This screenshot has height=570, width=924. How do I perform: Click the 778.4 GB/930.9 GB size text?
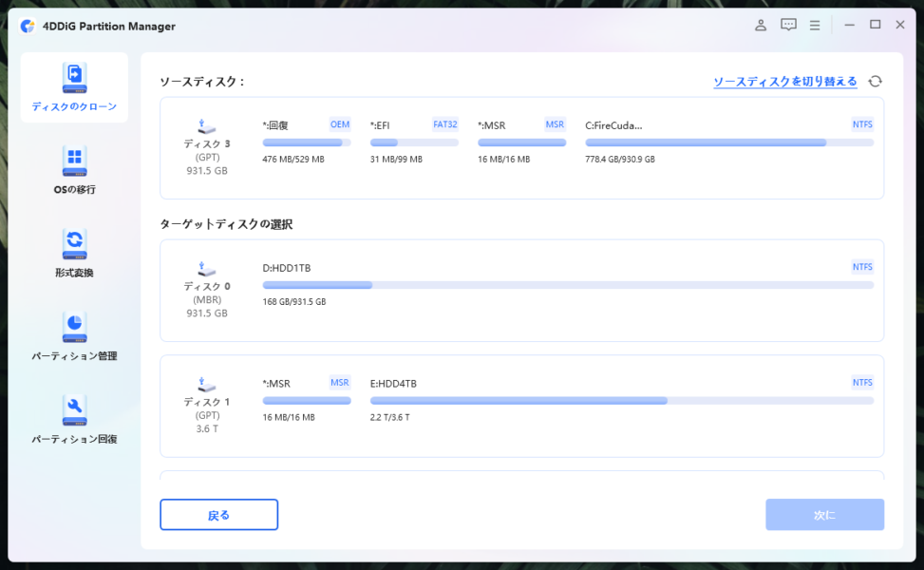coord(620,160)
